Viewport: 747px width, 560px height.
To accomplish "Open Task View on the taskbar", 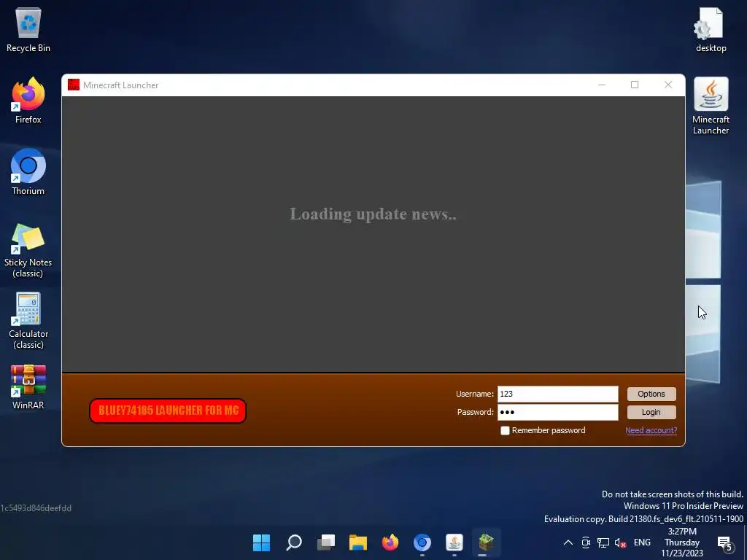I will (x=326, y=542).
